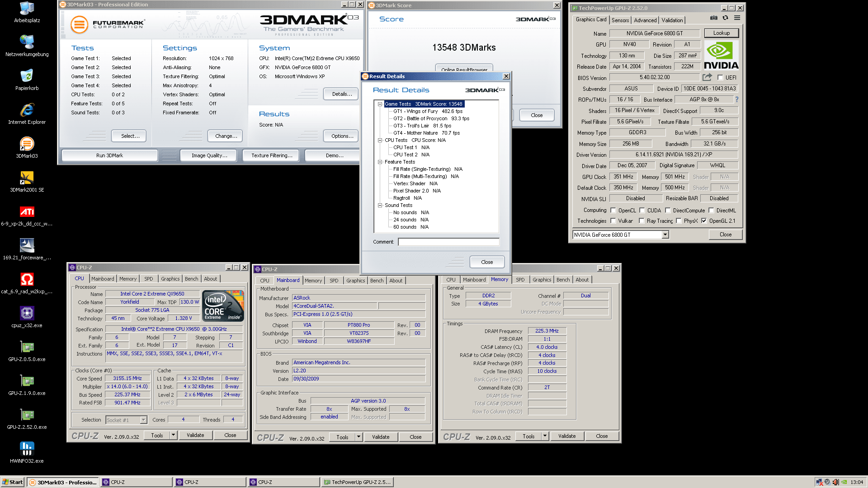
Task: Open Arbeitsplatz desktop icon
Action: (27, 13)
